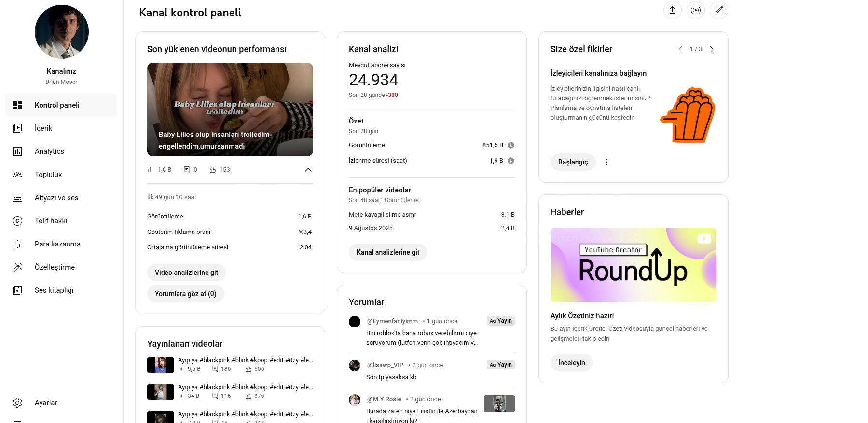This screenshot has width=868, height=423.
Task: Go to previous idea card chevron
Action: coord(680,49)
